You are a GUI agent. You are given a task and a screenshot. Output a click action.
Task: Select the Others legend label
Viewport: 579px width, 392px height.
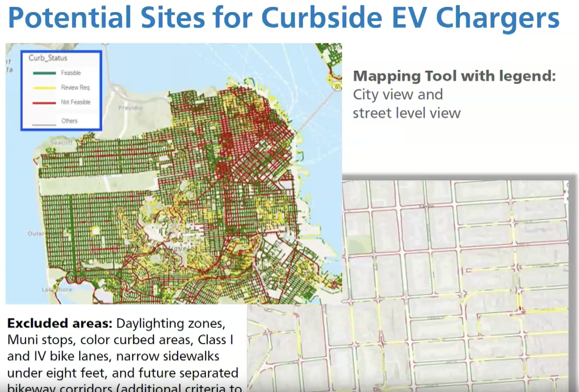pyautogui.click(x=69, y=121)
